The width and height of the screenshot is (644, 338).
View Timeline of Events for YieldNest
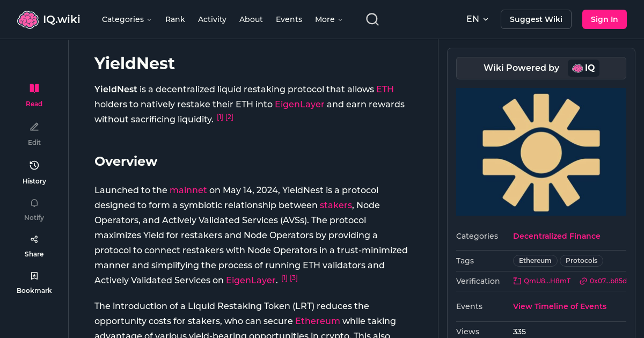pyautogui.click(x=559, y=306)
